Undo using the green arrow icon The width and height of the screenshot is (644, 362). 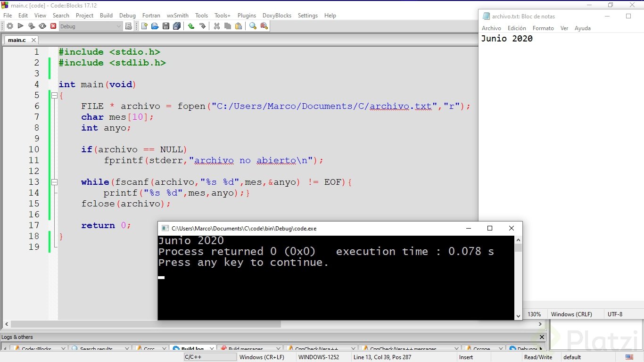pos(191,26)
